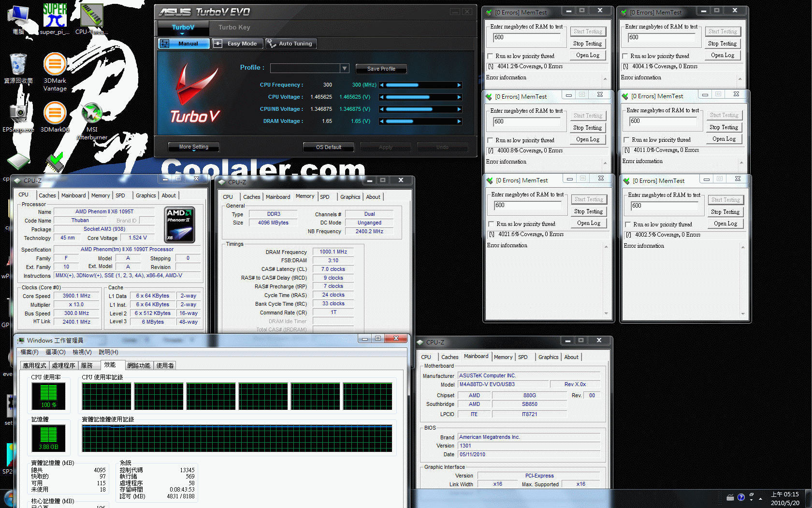812x508 pixels.
Task: Switch to the TurboV tab
Action: 183,28
